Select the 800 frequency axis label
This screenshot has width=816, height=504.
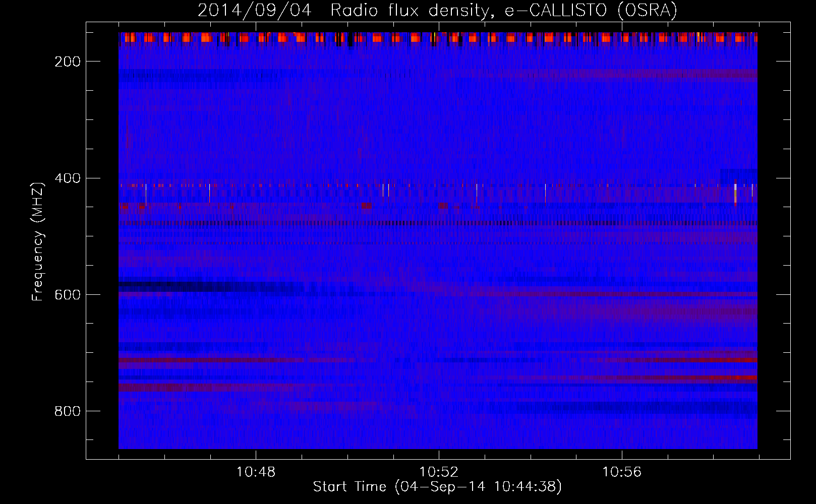(x=68, y=411)
